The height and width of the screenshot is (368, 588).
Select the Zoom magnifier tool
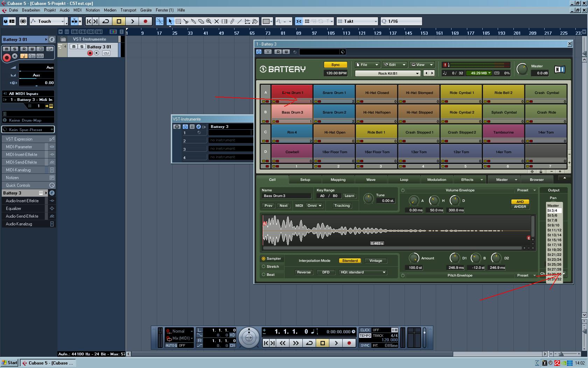tap(209, 21)
